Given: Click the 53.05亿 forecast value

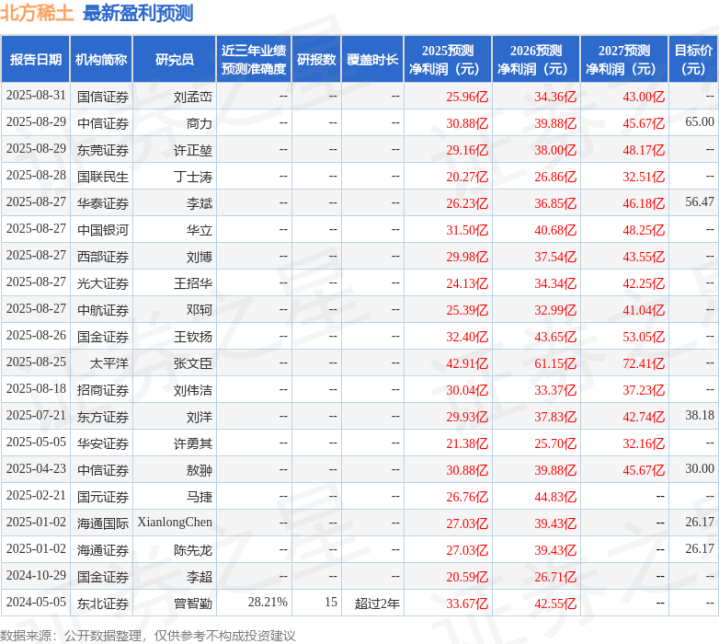Looking at the screenshot, I should tap(643, 337).
